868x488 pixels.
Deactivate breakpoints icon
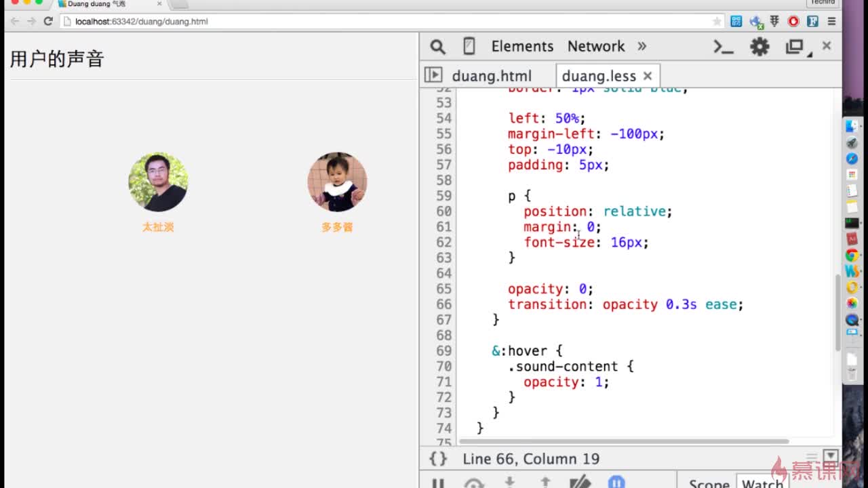coord(580,483)
